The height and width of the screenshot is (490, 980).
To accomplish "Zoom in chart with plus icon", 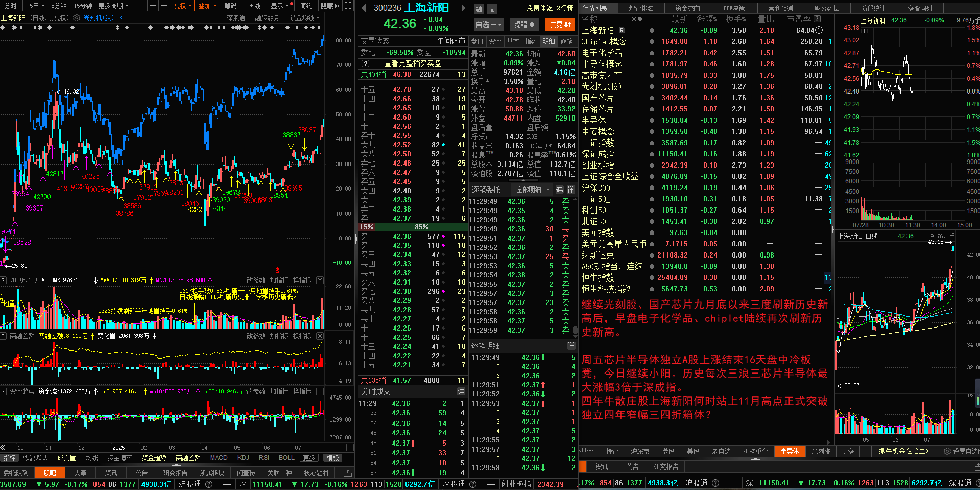I will [x=153, y=6].
